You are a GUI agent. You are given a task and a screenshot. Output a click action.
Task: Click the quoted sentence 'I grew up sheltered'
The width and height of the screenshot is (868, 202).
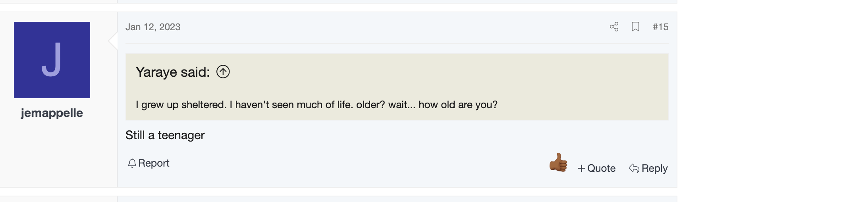tap(181, 105)
